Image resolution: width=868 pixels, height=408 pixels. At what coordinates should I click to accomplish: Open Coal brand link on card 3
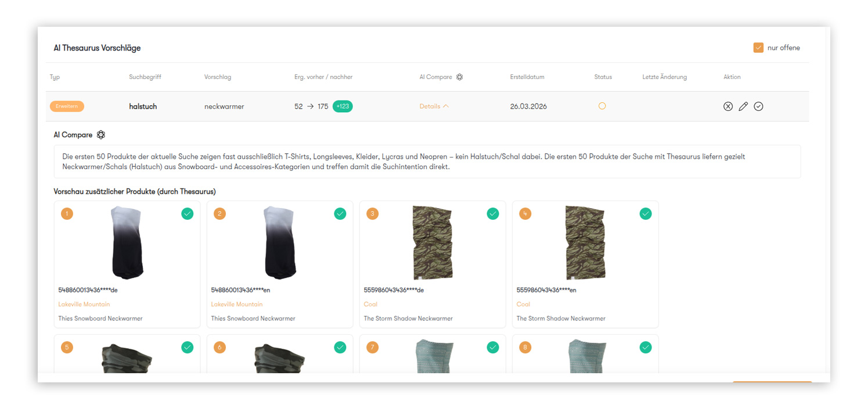(370, 304)
